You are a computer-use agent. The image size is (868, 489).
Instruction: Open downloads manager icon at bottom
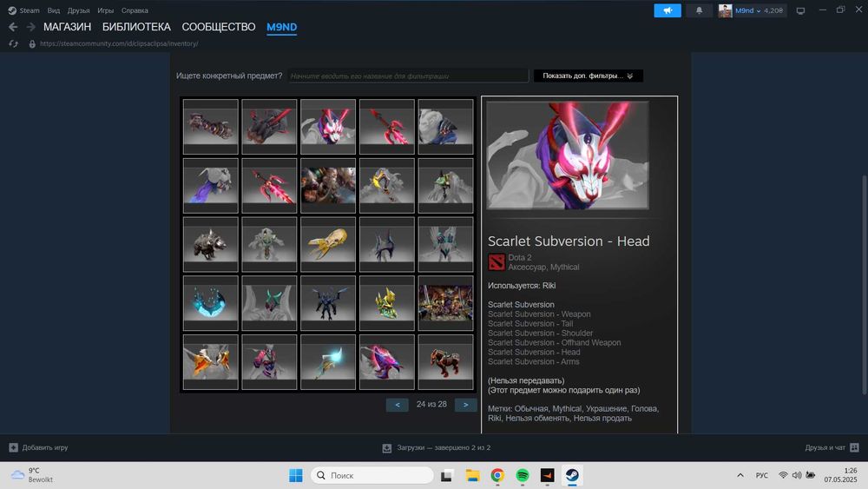[387, 448]
